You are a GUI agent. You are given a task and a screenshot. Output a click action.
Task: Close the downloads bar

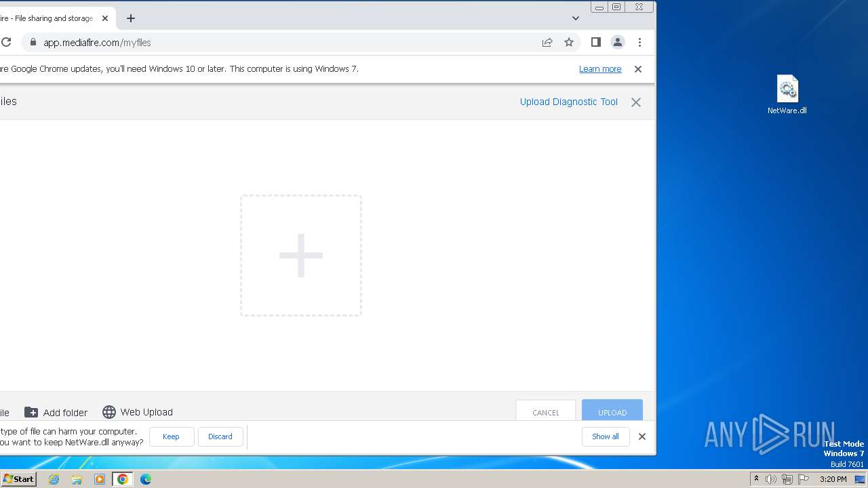tap(642, 436)
